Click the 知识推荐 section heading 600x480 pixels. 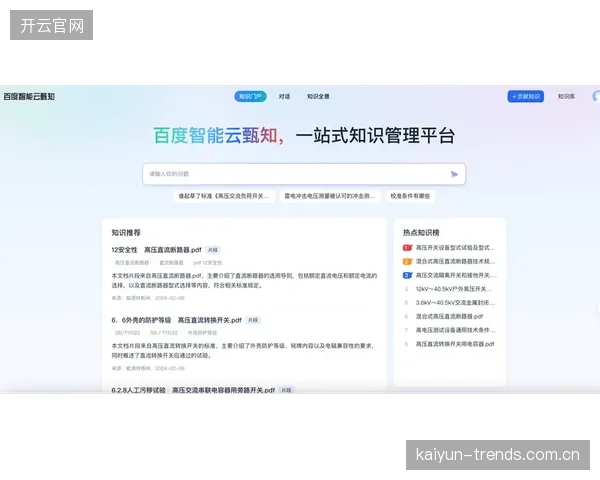click(126, 233)
